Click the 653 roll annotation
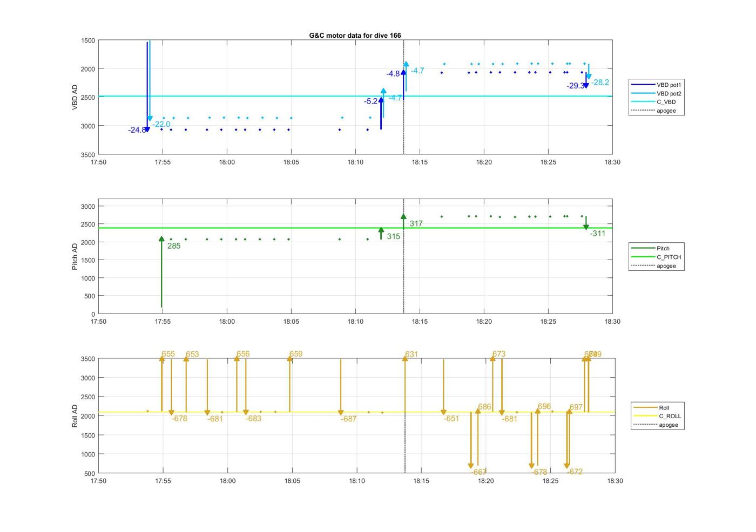The image size is (756, 532). click(192, 354)
